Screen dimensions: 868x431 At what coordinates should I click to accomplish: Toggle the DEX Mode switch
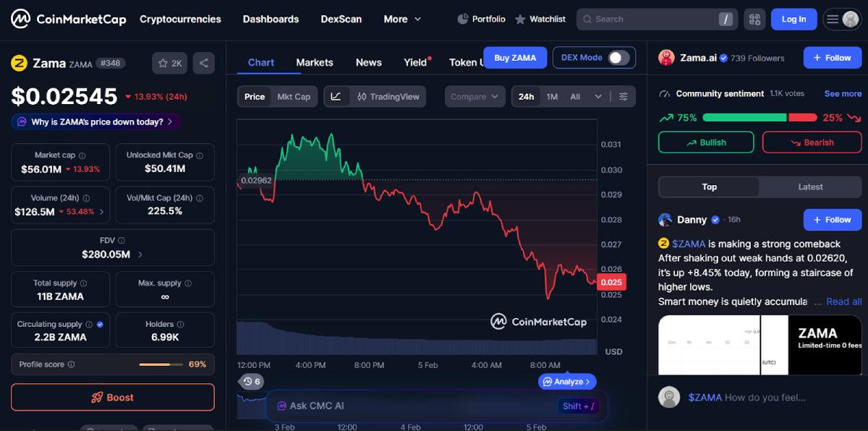coord(618,58)
